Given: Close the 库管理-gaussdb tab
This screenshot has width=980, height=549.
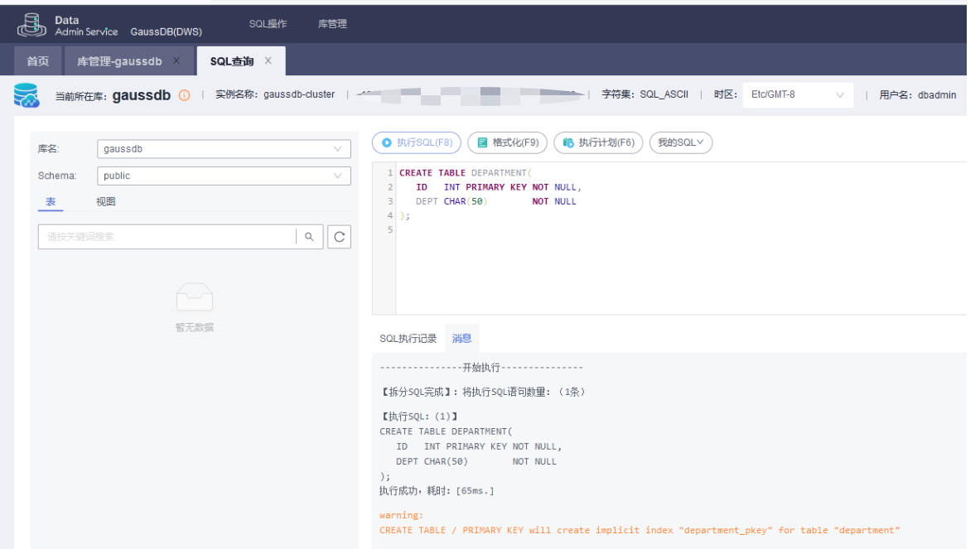Looking at the screenshot, I should coord(176,60).
